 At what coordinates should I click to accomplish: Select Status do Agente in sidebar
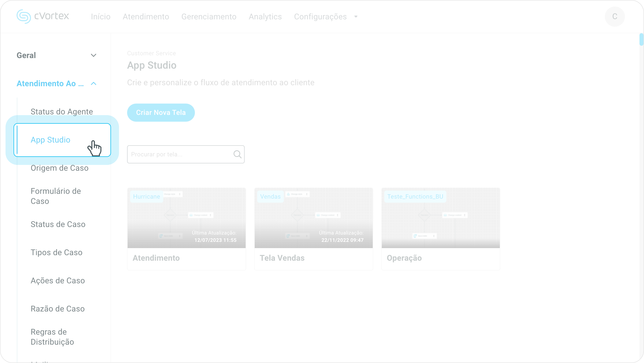pyautogui.click(x=62, y=112)
